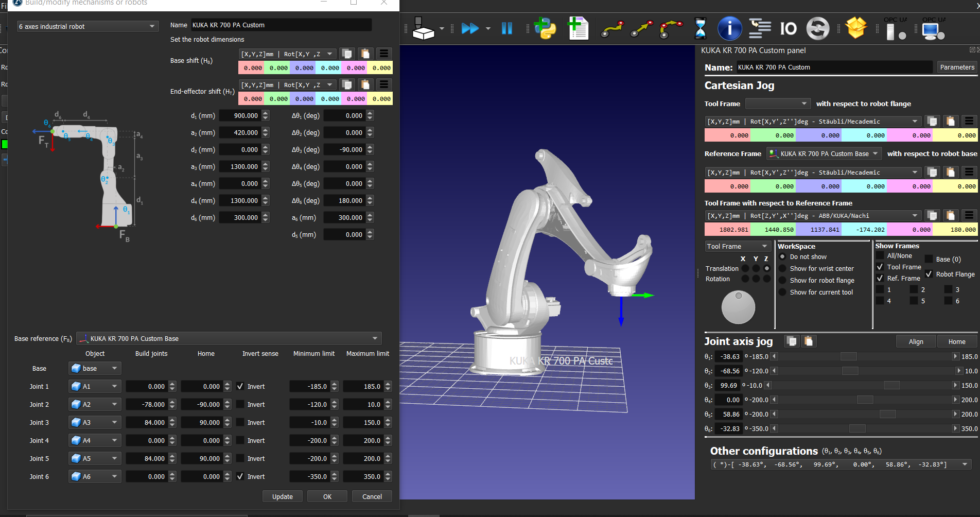
Task: Toggle Invert checkbox for Joint 1
Action: click(240, 386)
